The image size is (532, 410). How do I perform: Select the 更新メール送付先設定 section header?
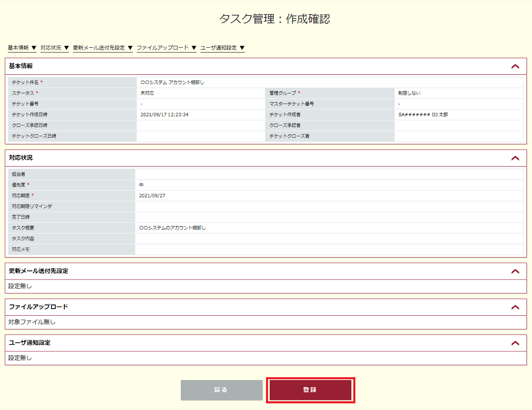[266, 271]
